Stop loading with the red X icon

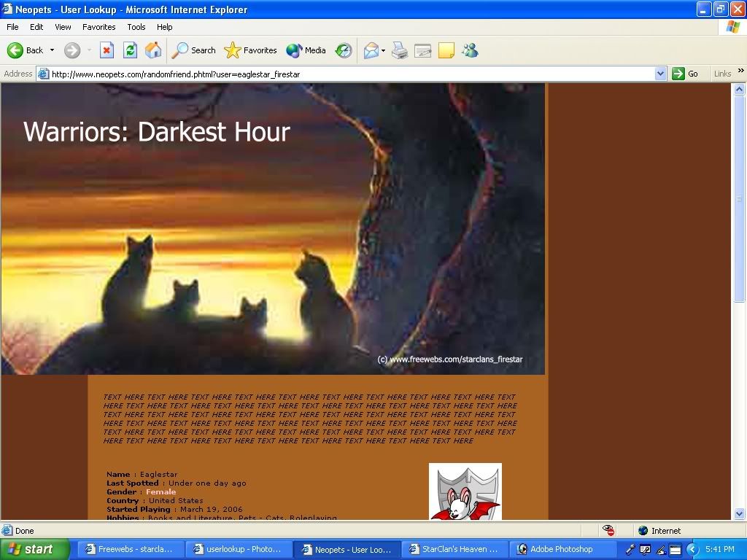tap(107, 50)
